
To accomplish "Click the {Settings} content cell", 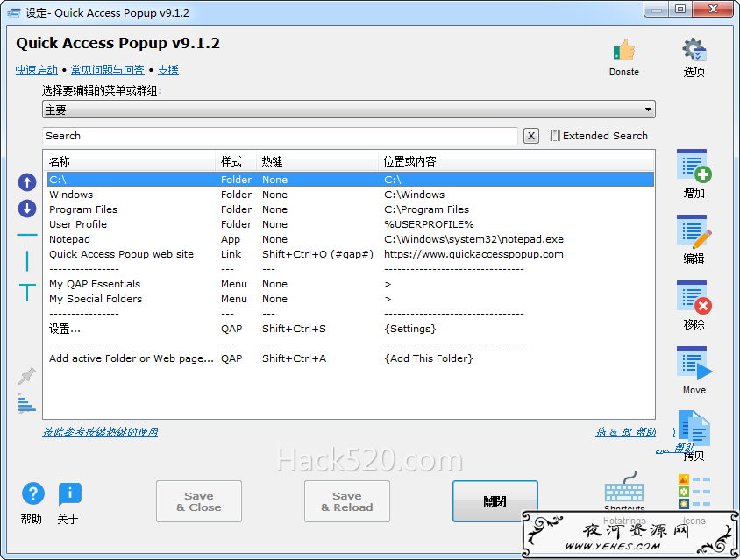I will 410,329.
